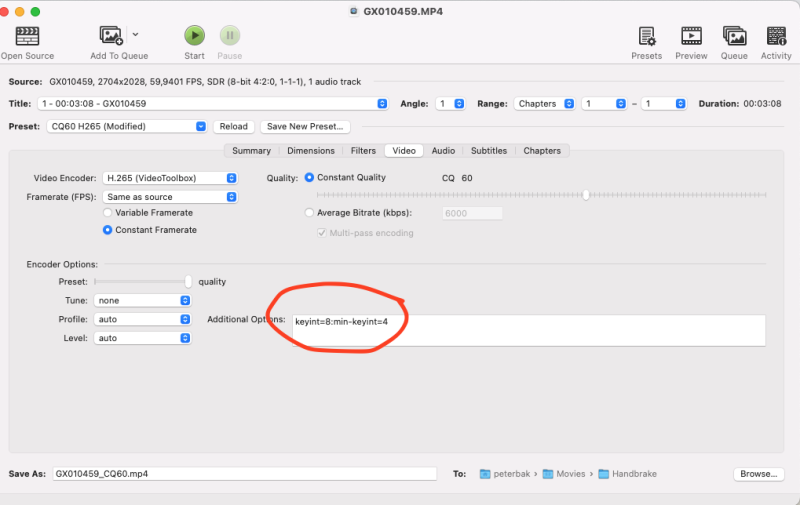Click the Duration 00:03:08 text
This screenshot has height=505, width=800.
[740, 104]
